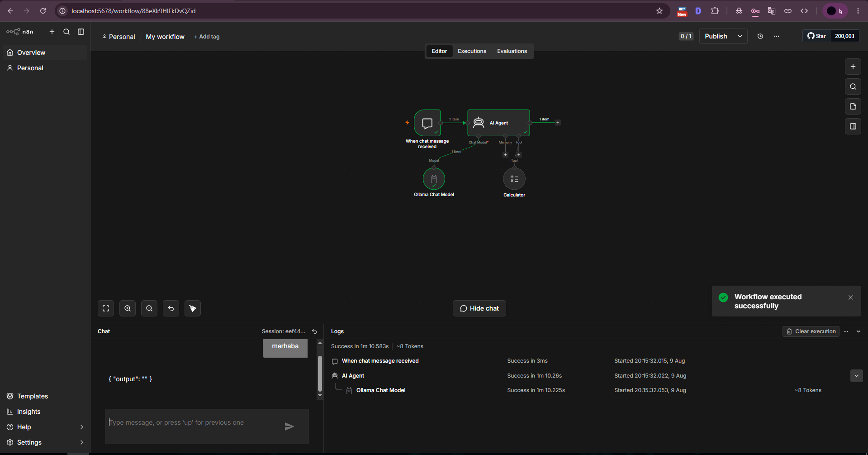This screenshot has width=868, height=455.
Task: Collapse the Logs panel chevron
Action: 859,331
